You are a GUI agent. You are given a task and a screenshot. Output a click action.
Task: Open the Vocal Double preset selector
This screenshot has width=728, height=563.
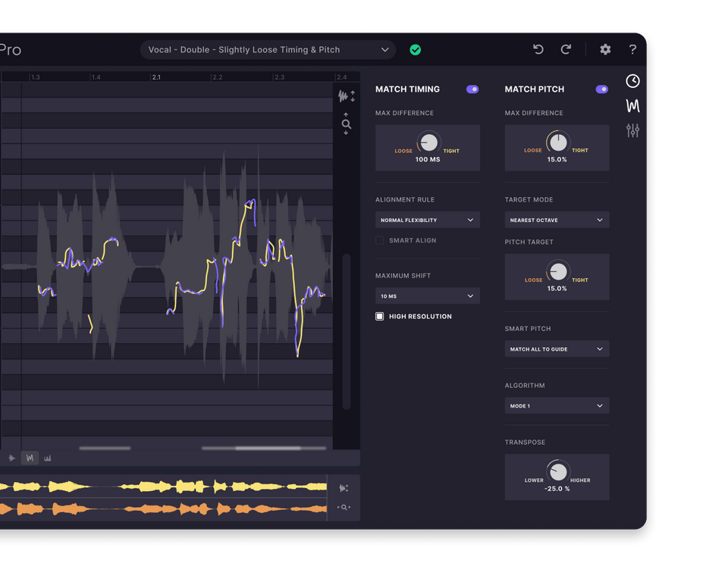(268, 49)
